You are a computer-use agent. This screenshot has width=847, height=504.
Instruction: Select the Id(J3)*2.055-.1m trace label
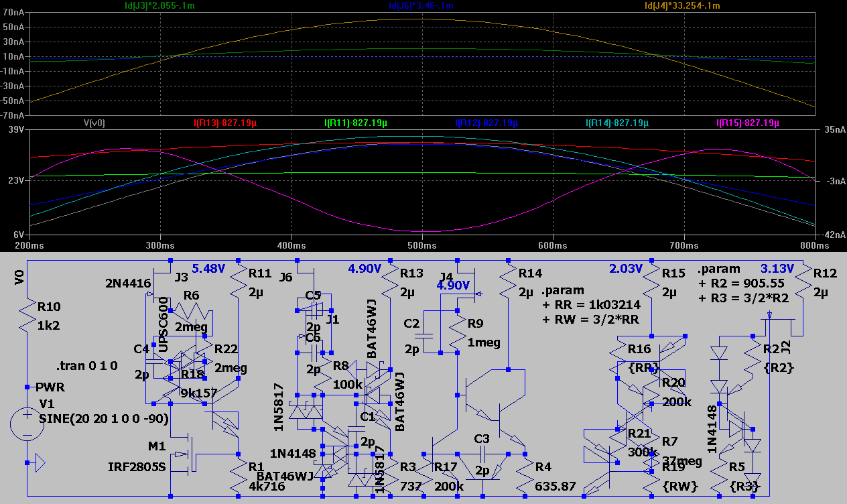[x=159, y=5]
